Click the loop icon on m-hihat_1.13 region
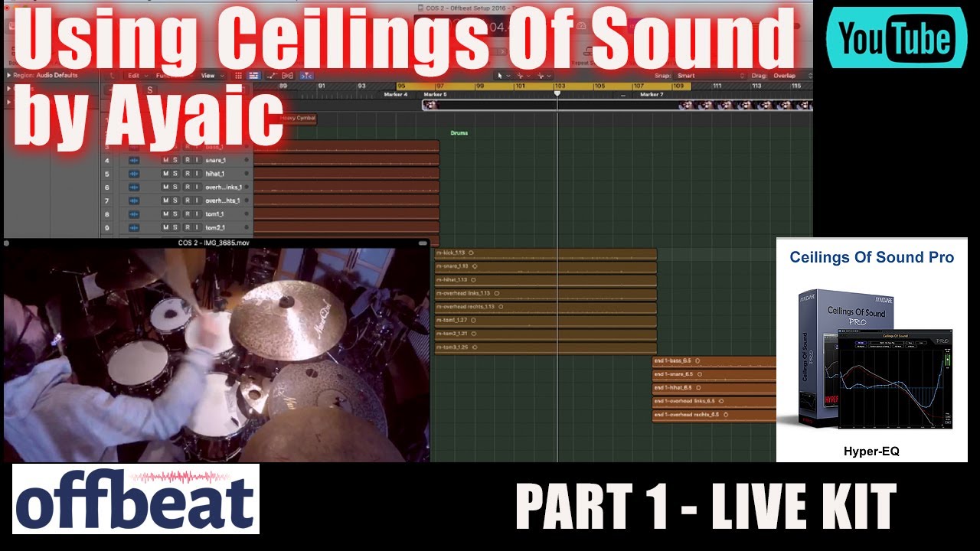 click(473, 280)
